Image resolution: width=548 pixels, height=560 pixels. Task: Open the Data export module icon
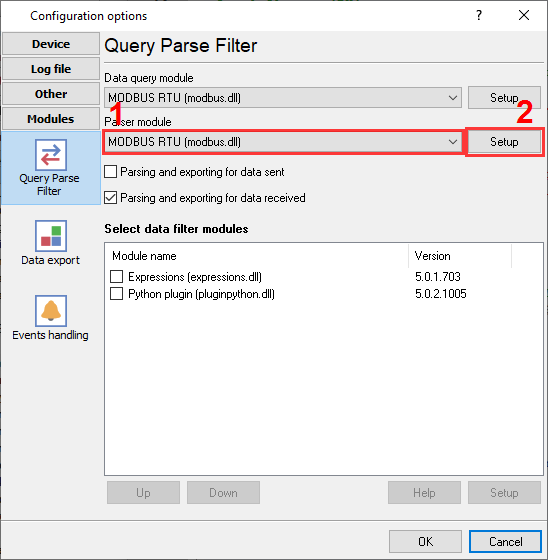(x=51, y=236)
